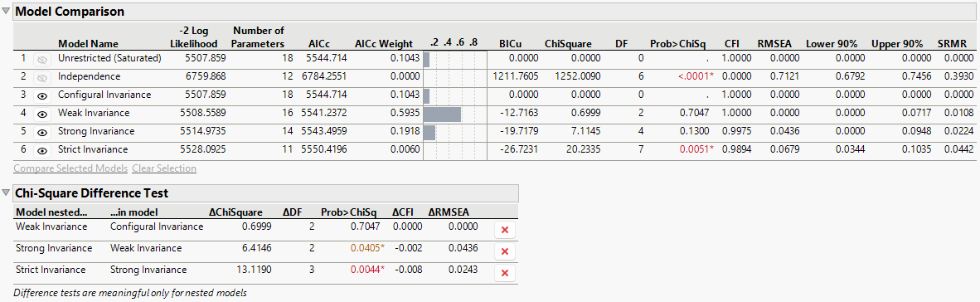Viewport: 980px width, 302px height.
Task: Click the CFI column header
Action: pyautogui.click(x=732, y=44)
